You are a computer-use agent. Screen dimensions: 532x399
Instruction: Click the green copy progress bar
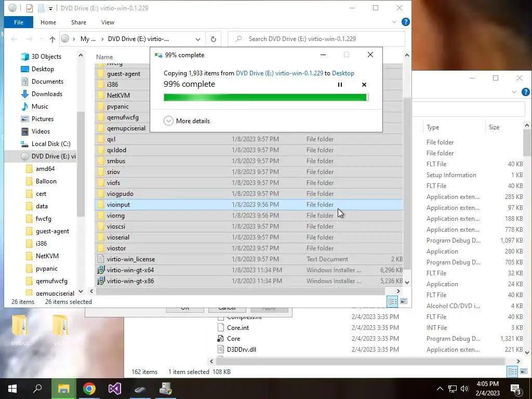coord(266,97)
